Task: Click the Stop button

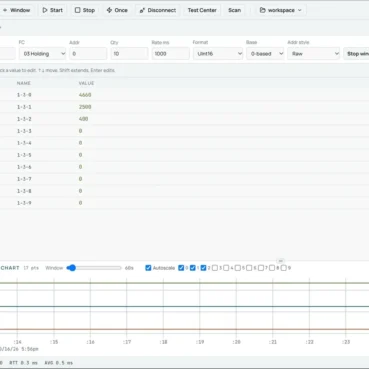Action: [x=85, y=10]
